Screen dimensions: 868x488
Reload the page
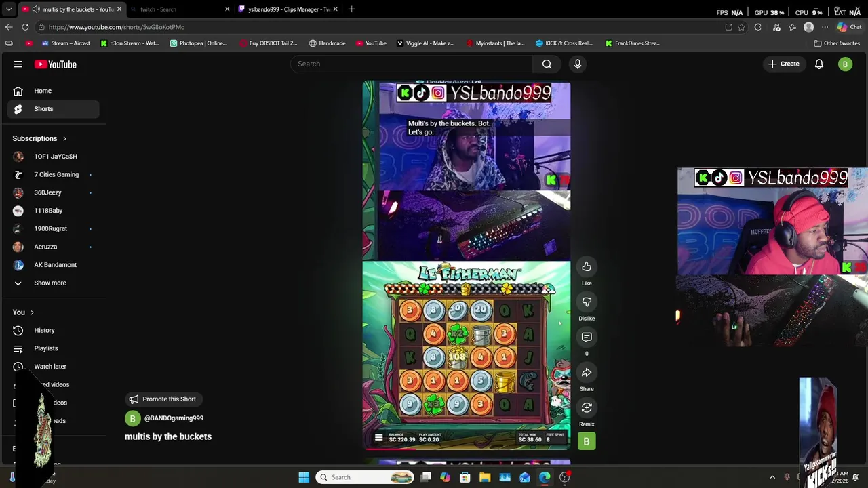point(25,27)
